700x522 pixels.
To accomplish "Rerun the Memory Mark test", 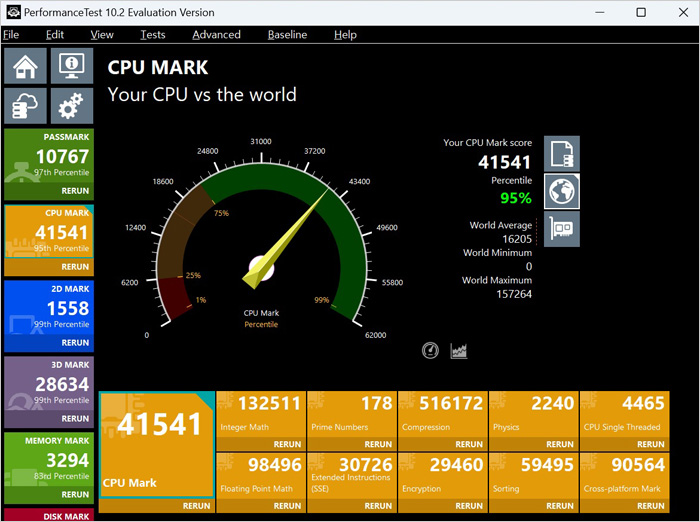I will 49,495.
